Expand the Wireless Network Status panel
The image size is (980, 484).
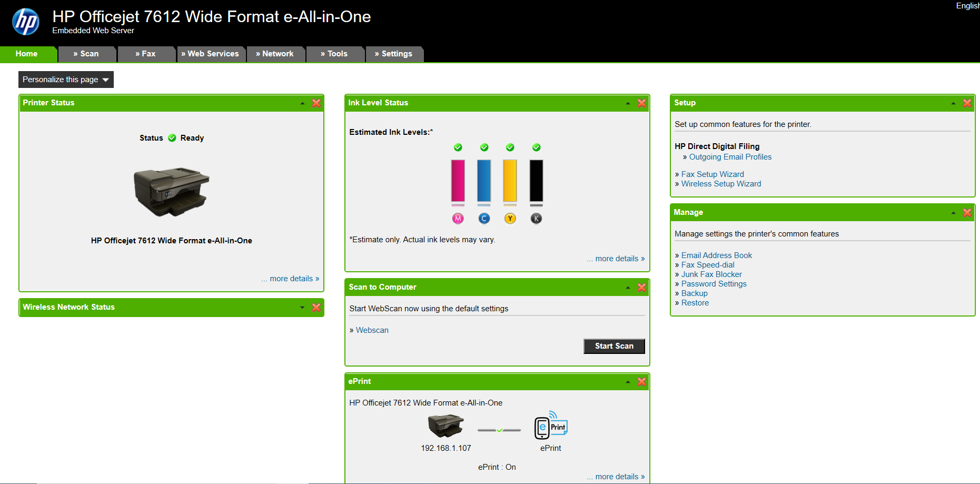coord(301,308)
